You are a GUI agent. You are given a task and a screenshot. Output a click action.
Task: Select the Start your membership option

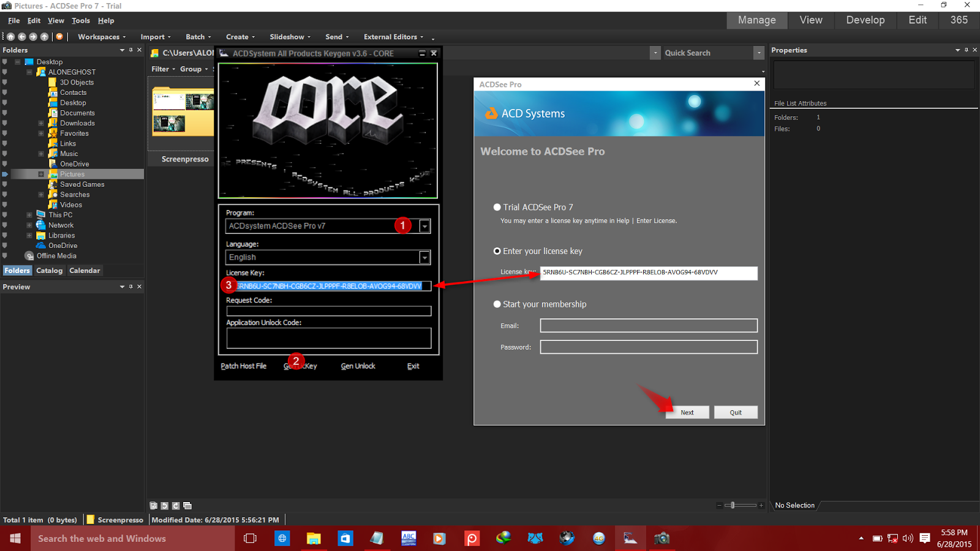[497, 304]
